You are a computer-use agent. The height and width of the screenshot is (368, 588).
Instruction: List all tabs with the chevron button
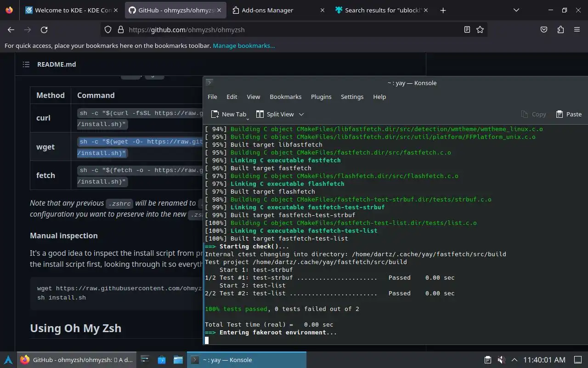pos(516,10)
